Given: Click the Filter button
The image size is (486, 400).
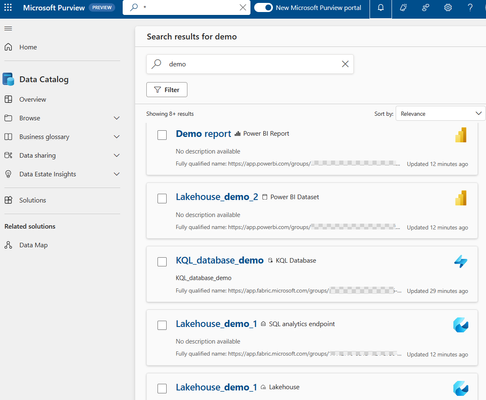Looking at the screenshot, I should coord(167,90).
